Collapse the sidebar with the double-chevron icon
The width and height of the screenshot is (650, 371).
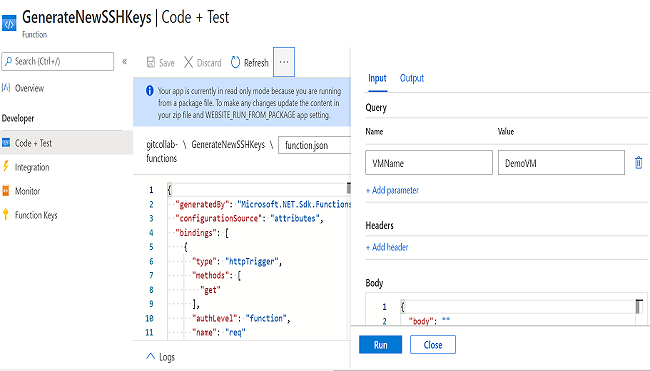click(124, 61)
